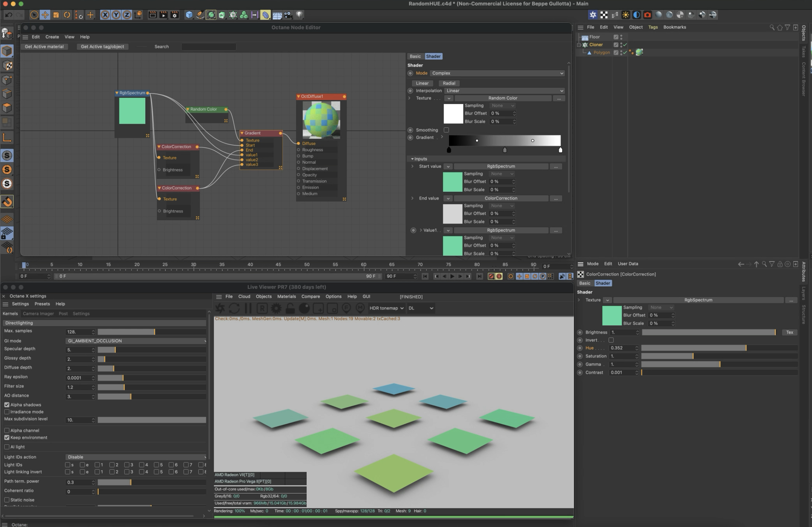Pause rendering in Live Viewer toolbar
812x527 pixels.
pyautogui.click(x=248, y=309)
